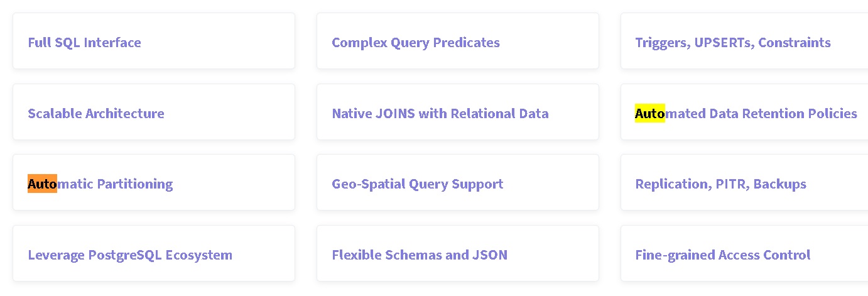The height and width of the screenshot is (296, 868).
Task: Click the Complex Query Predicates card
Action: (x=415, y=43)
